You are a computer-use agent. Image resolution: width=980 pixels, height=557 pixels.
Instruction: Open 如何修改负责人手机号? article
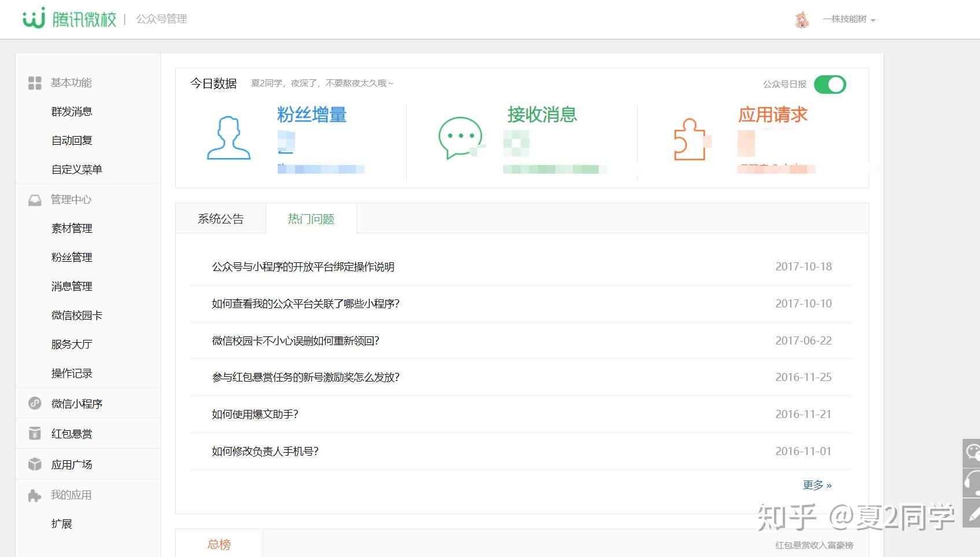[265, 452]
